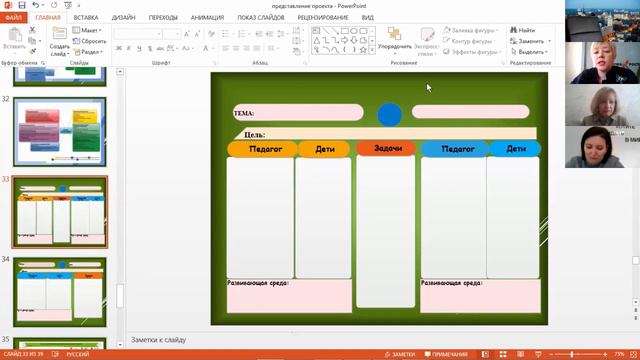
Task: Toggle bold Ж formatting
Action: click(119, 49)
